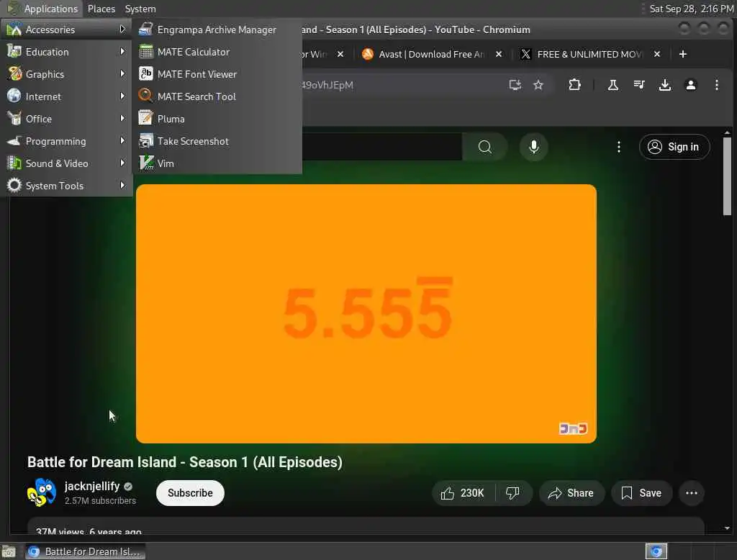Bookmark this page with star icon
Screen dimensions: 737x560
pos(538,85)
